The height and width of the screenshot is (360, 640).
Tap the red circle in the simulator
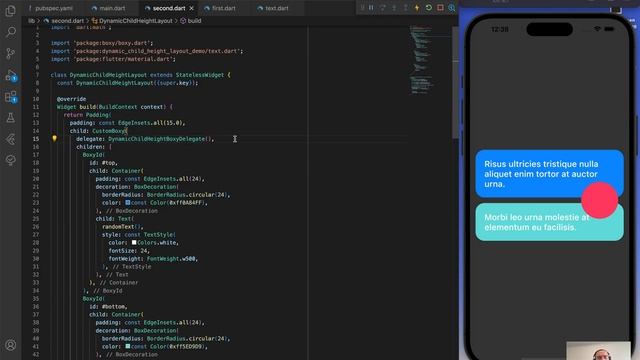click(599, 200)
